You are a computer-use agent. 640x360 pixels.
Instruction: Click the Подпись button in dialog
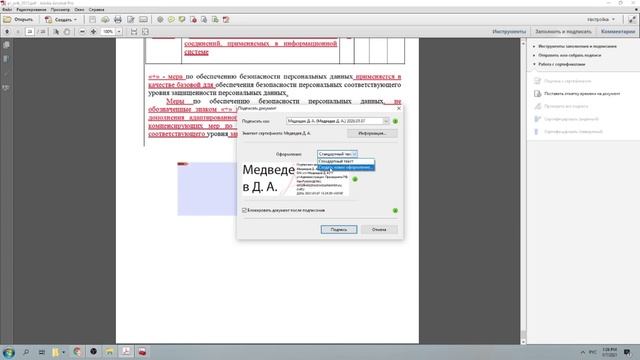coord(339,230)
